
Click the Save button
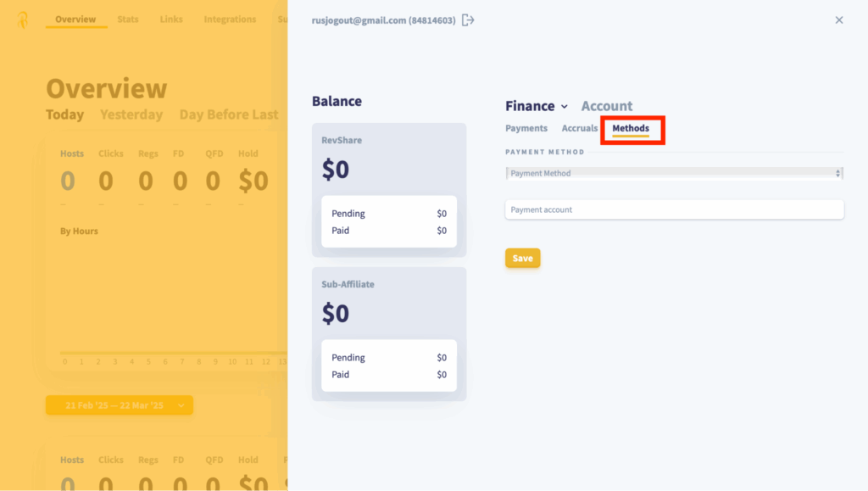(522, 258)
